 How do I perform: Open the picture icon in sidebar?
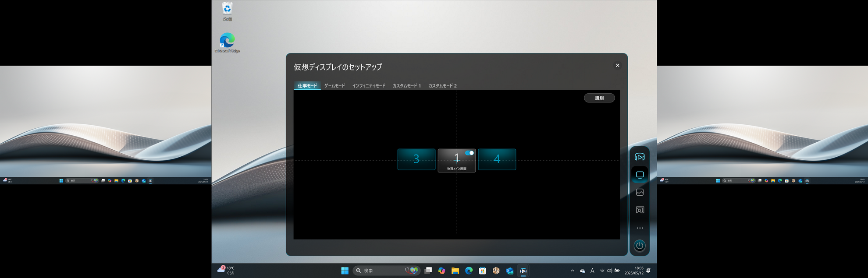640,192
